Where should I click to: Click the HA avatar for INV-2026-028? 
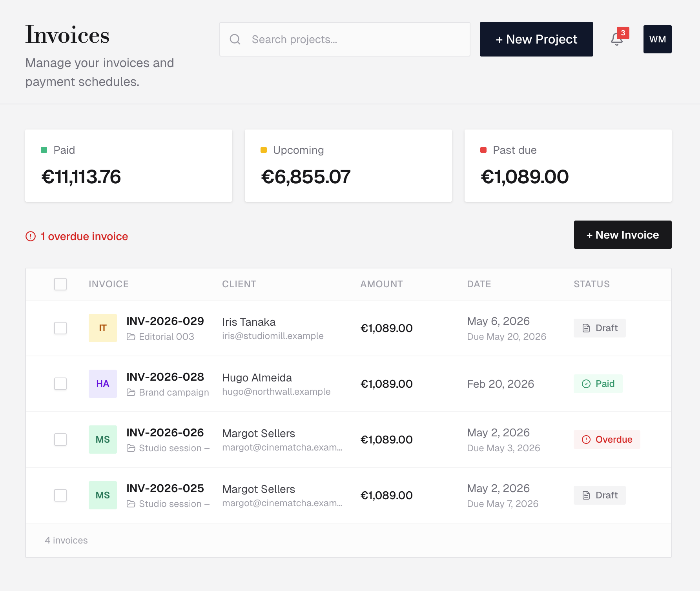[x=103, y=384]
